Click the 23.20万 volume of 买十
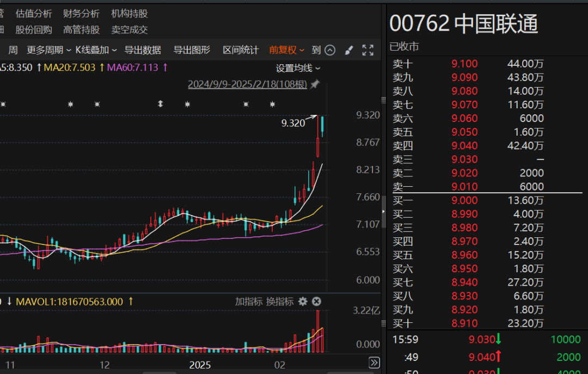Image resolution: width=588 pixels, height=374 pixels. tap(525, 323)
